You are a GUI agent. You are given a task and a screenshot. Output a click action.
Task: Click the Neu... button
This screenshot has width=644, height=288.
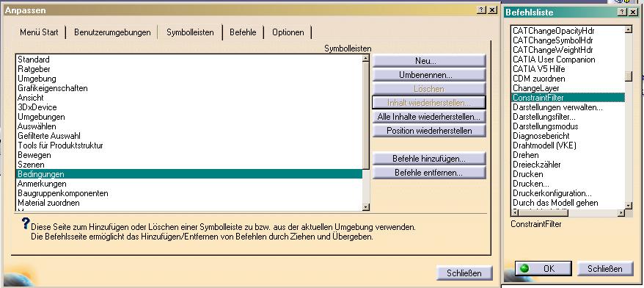429,61
